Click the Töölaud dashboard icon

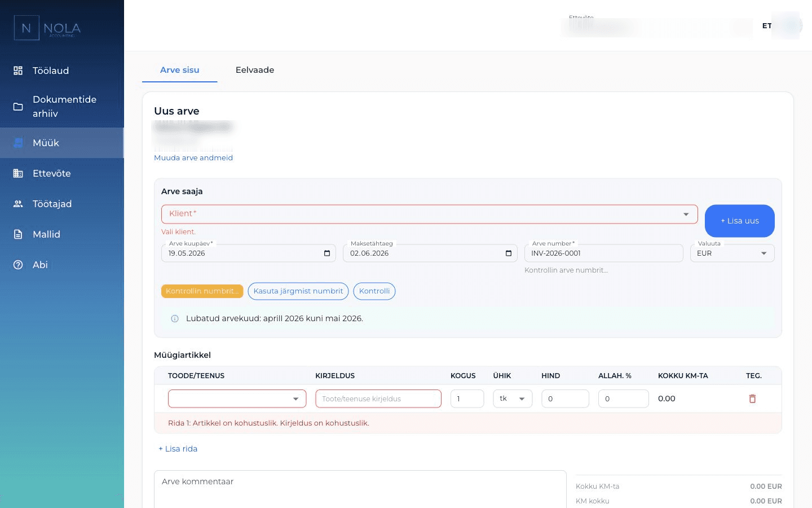tap(18, 71)
